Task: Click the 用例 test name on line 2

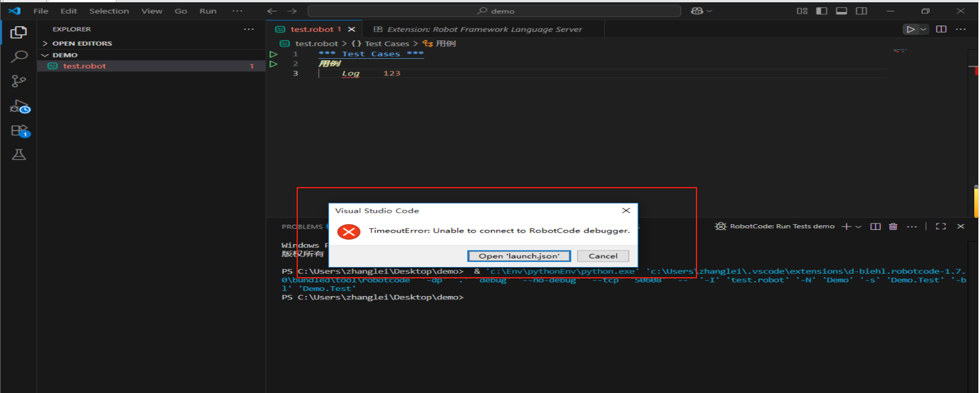Action: [x=330, y=64]
